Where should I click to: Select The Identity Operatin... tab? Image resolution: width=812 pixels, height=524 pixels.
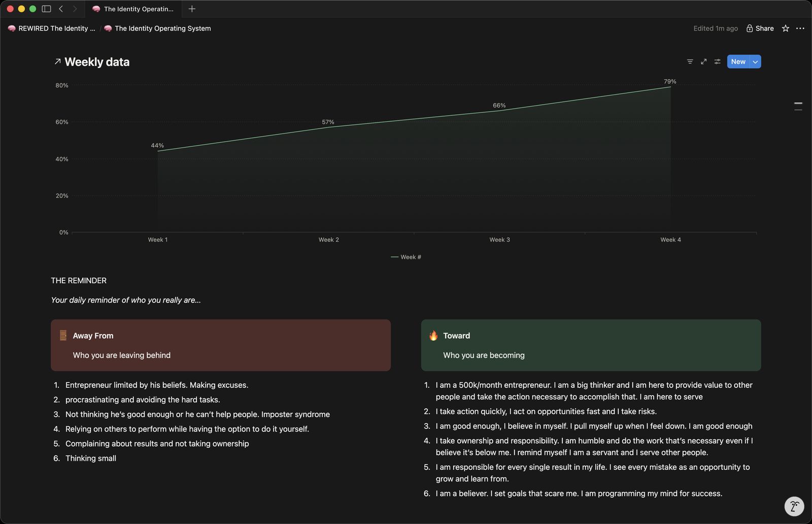[x=133, y=9]
